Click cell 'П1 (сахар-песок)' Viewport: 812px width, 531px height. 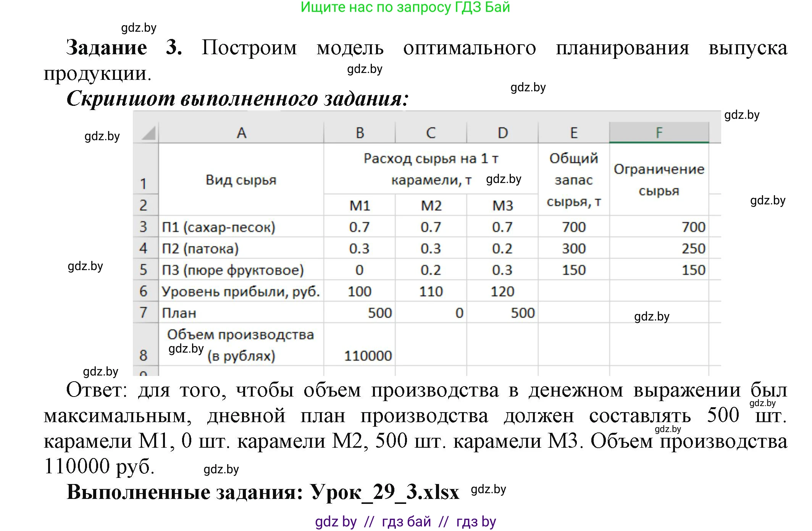click(241, 227)
